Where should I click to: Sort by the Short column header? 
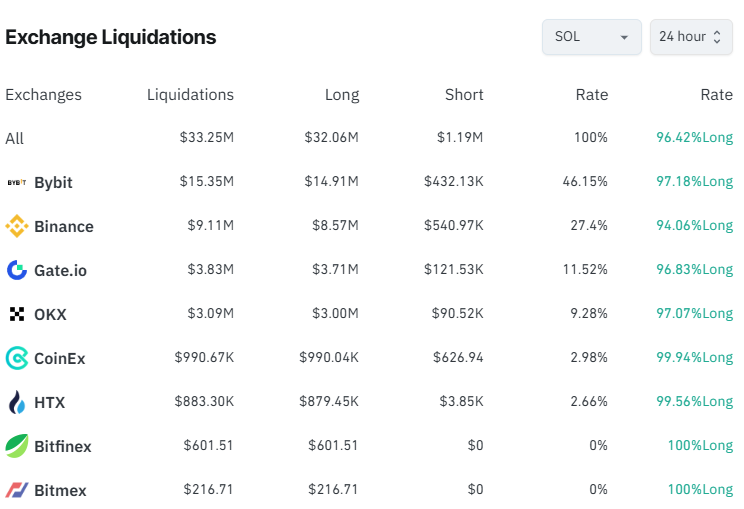(x=464, y=95)
